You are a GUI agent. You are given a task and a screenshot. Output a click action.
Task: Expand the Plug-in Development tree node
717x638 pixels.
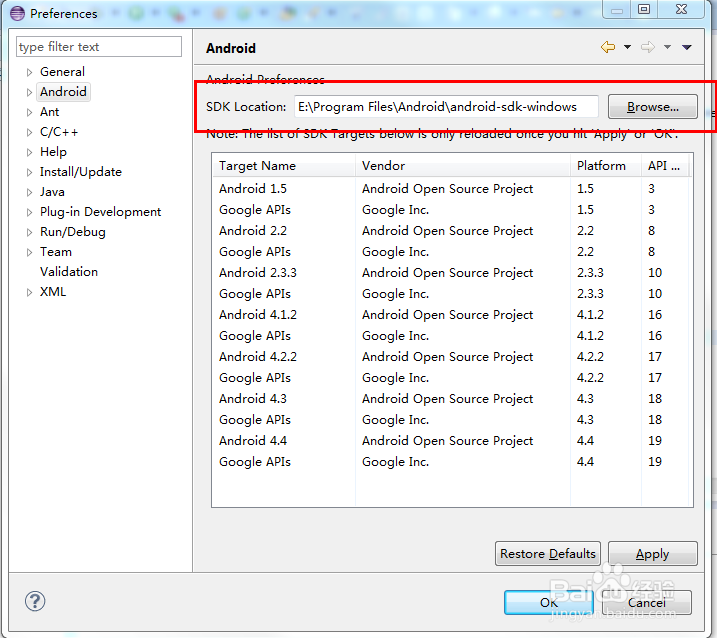pyautogui.click(x=29, y=213)
